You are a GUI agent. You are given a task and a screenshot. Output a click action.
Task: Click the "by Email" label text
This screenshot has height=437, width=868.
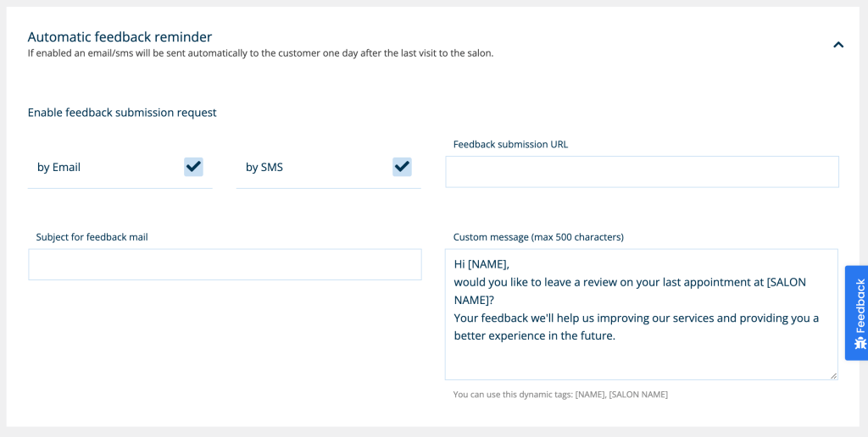(58, 168)
